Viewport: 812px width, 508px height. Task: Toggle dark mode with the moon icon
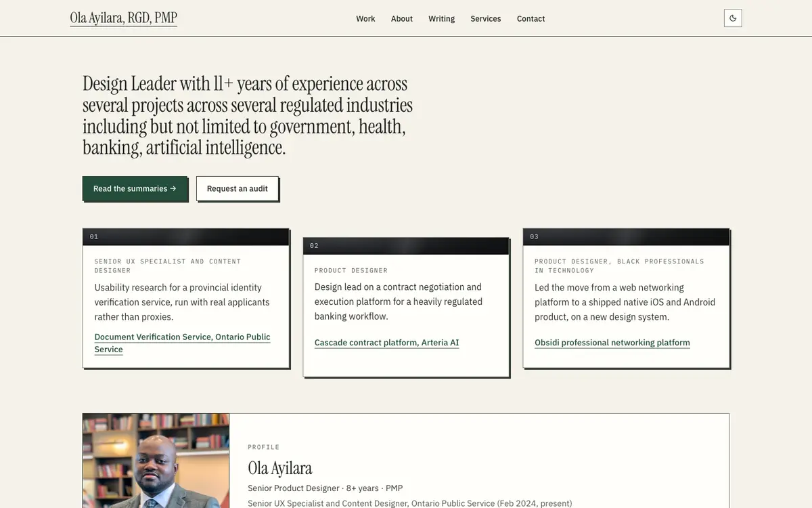coord(733,18)
